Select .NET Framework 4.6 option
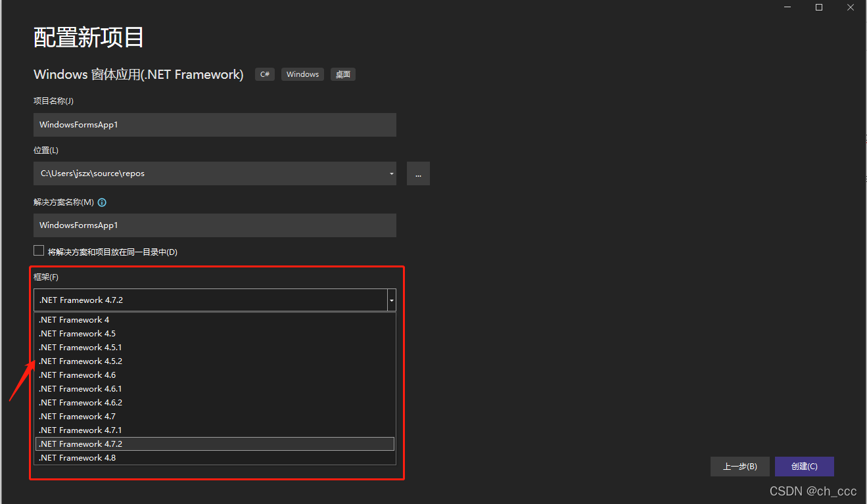The width and height of the screenshot is (867, 504). [215, 375]
